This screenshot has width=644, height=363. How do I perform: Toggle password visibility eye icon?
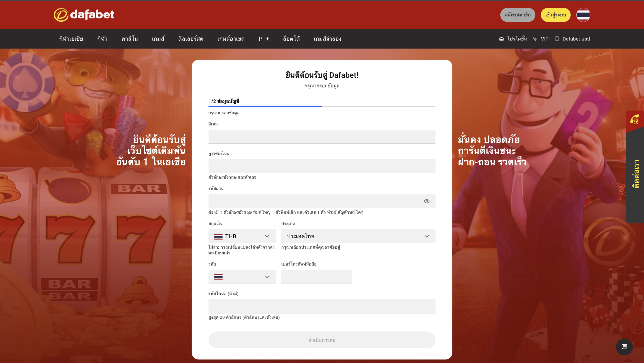coord(427,201)
